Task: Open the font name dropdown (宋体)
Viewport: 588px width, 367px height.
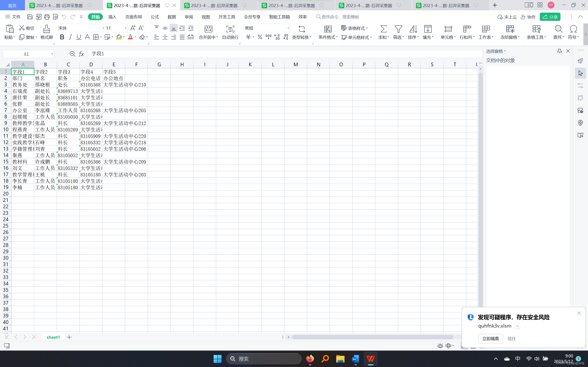Action: point(103,28)
